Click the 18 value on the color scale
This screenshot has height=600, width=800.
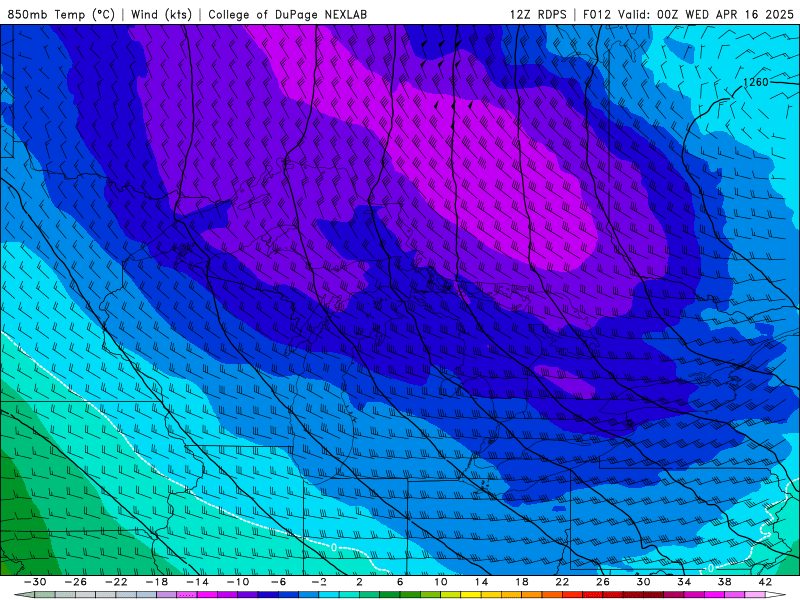pyautogui.click(x=521, y=582)
